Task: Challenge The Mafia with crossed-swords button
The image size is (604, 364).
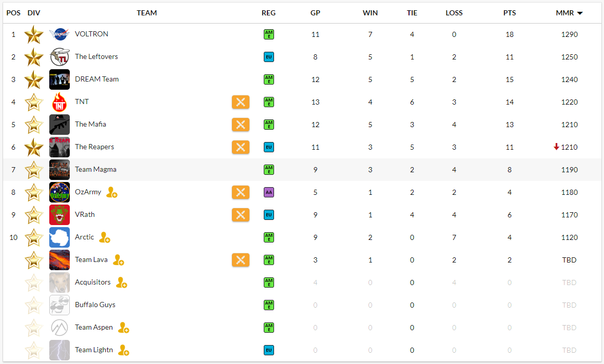Action: (x=240, y=125)
